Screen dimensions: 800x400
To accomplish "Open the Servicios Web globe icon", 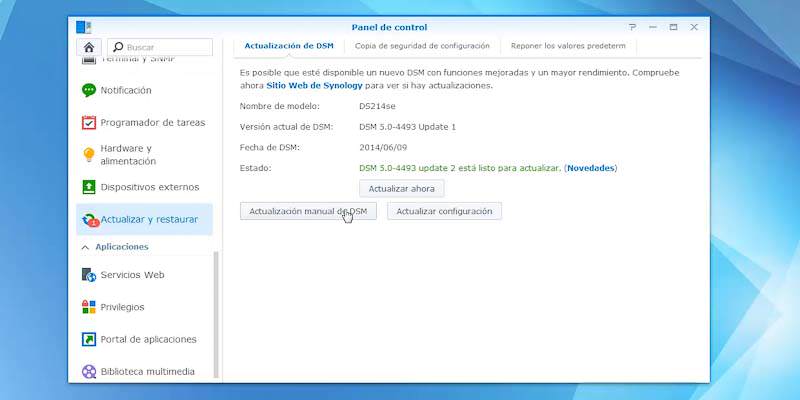I will (89, 275).
